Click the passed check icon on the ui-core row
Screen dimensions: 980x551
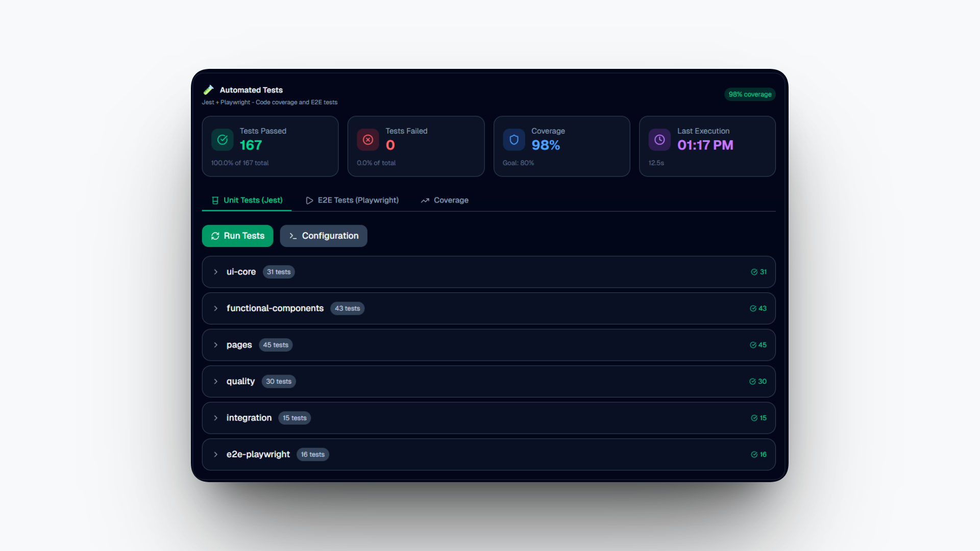(754, 272)
